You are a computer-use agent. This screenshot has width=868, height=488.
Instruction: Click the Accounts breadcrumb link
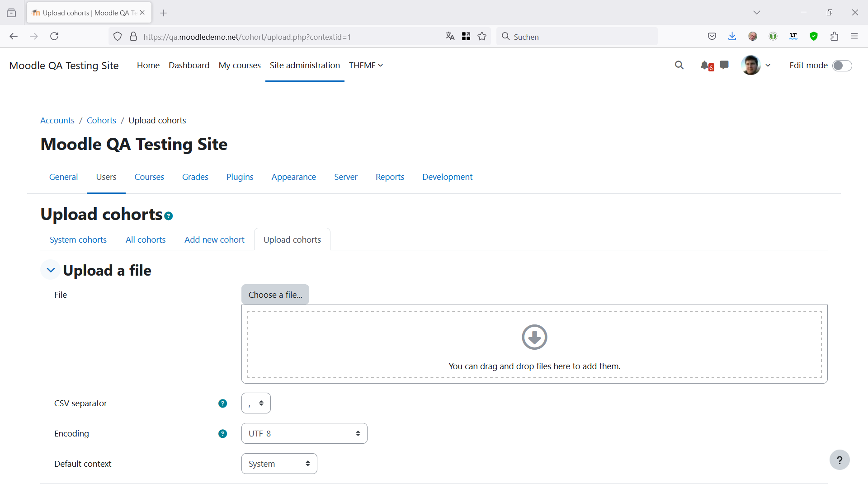click(x=57, y=121)
